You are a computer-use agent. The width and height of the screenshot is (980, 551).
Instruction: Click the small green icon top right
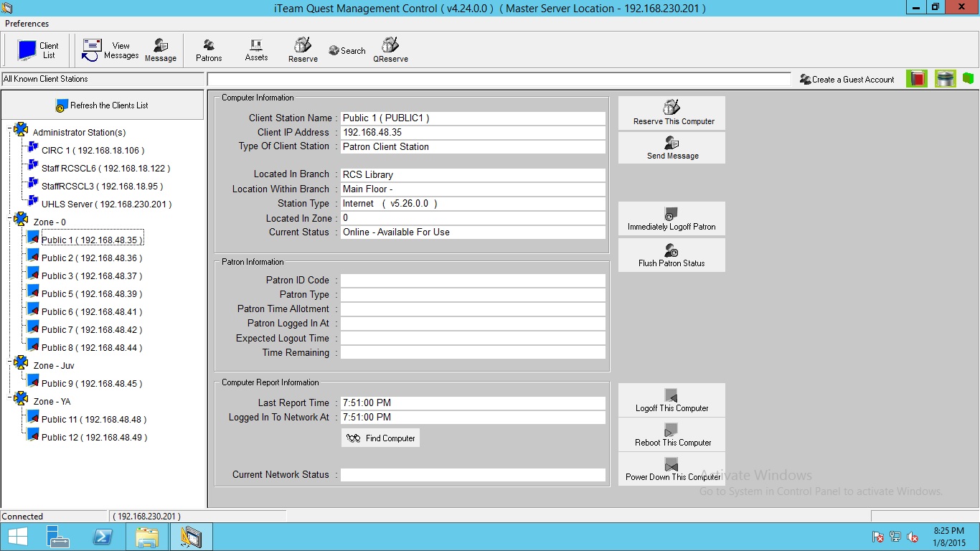pyautogui.click(x=968, y=78)
